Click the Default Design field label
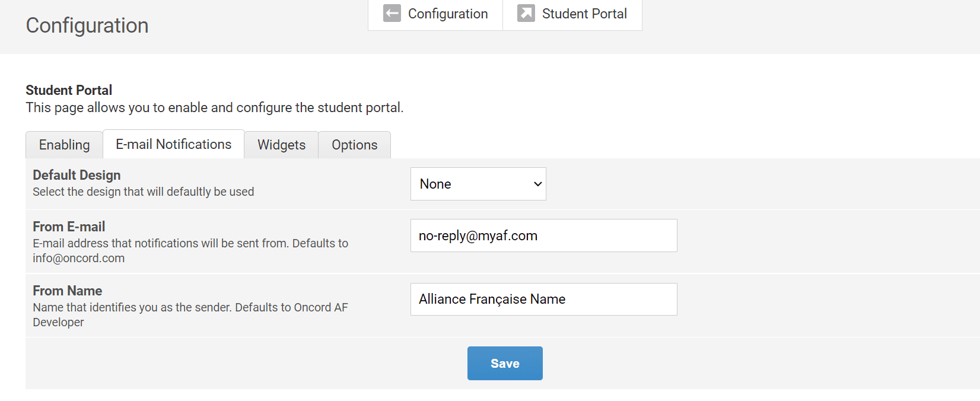This screenshot has width=980, height=401. point(77,175)
